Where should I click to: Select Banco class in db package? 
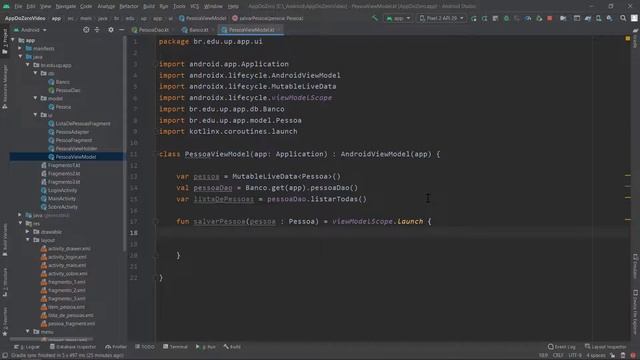(59, 82)
